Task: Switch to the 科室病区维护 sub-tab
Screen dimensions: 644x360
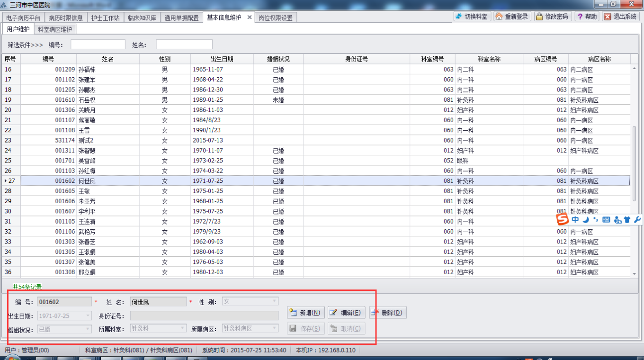Action: [55, 29]
